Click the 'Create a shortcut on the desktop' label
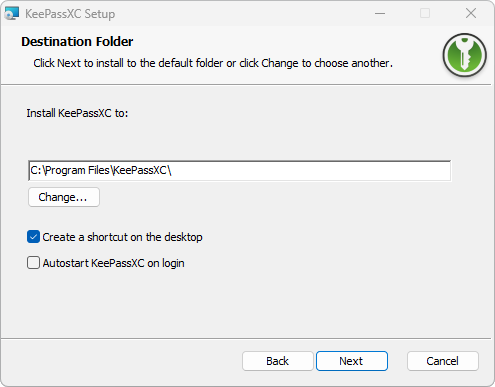 122,237
